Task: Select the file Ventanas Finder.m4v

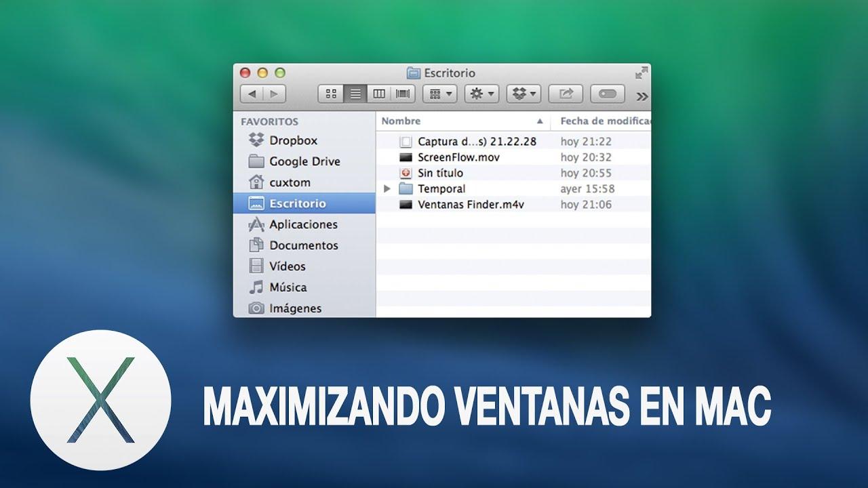Action: (x=456, y=204)
